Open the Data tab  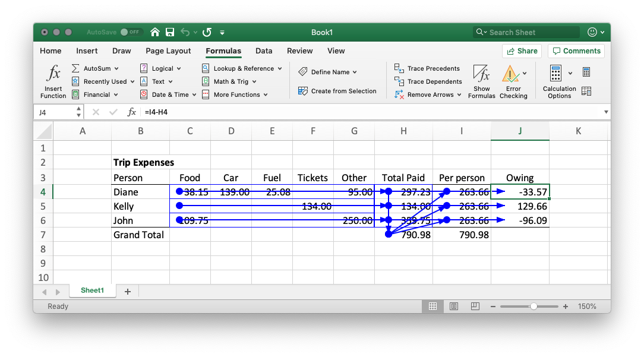264,50
